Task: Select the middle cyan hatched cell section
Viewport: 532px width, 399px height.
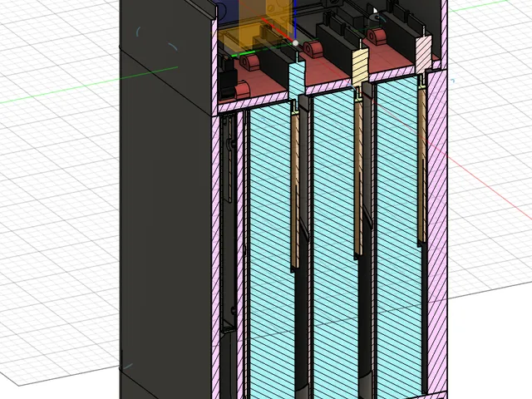Action: 335,244
